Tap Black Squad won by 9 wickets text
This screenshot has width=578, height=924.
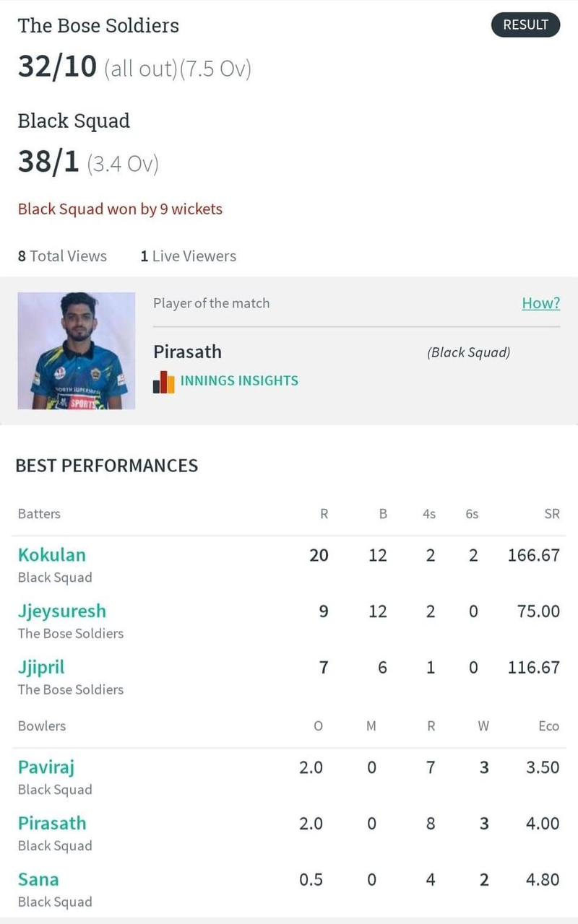tap(120, 209)
